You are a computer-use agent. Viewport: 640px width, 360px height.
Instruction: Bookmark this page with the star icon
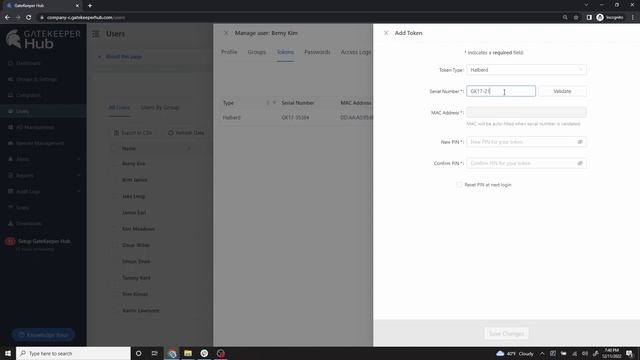576,18
